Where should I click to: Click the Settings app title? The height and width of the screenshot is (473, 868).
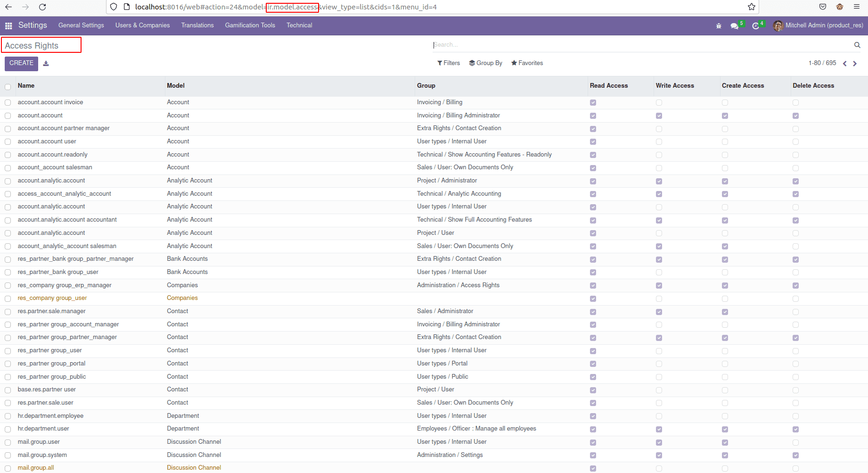coord(33,25)
